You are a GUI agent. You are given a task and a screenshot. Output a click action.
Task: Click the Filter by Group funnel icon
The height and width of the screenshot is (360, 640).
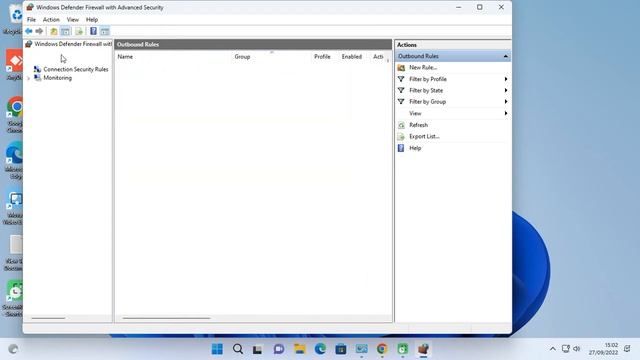(401, 102)
